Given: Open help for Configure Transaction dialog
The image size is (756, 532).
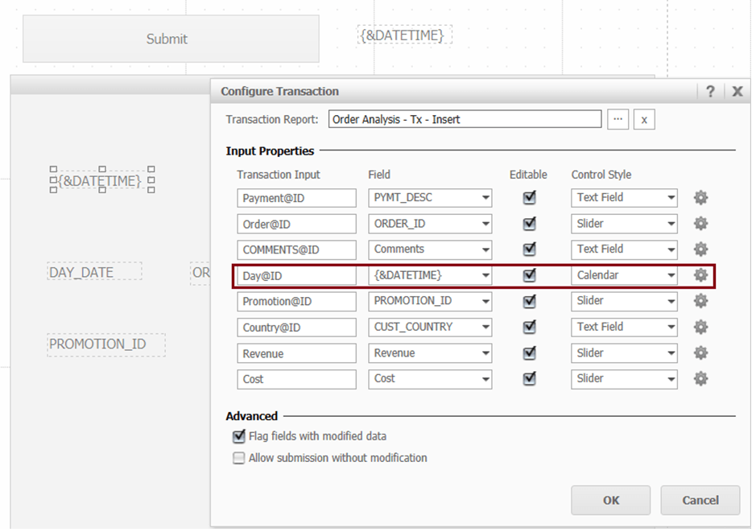Looking at the screenshot, I should pyautogui.click(x=710, y=91).
